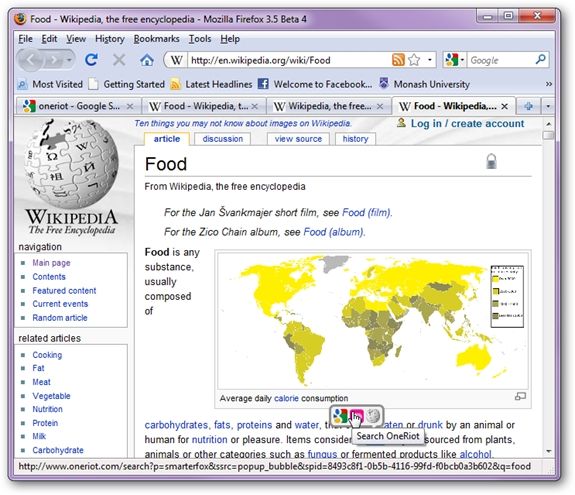Open the view source page tab
This screenshot has width=575, height=495.
click(298, 139)
